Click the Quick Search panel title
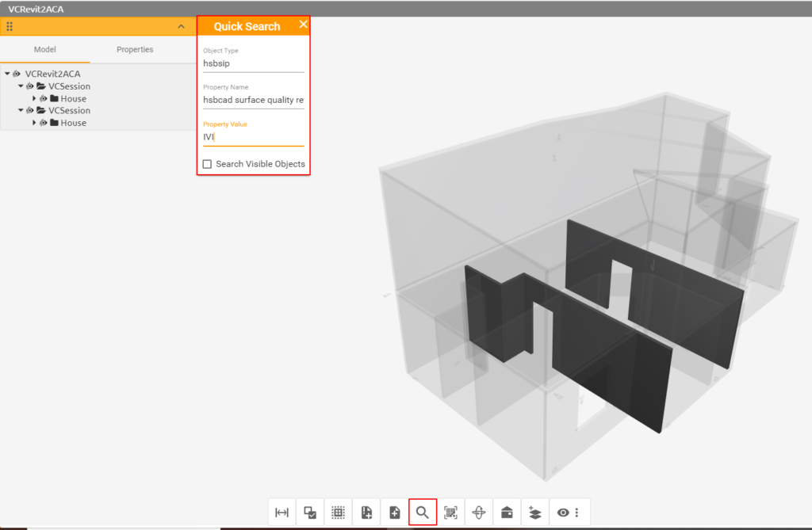The width and height of the screenshot is (812, 530). coord(247,26)
